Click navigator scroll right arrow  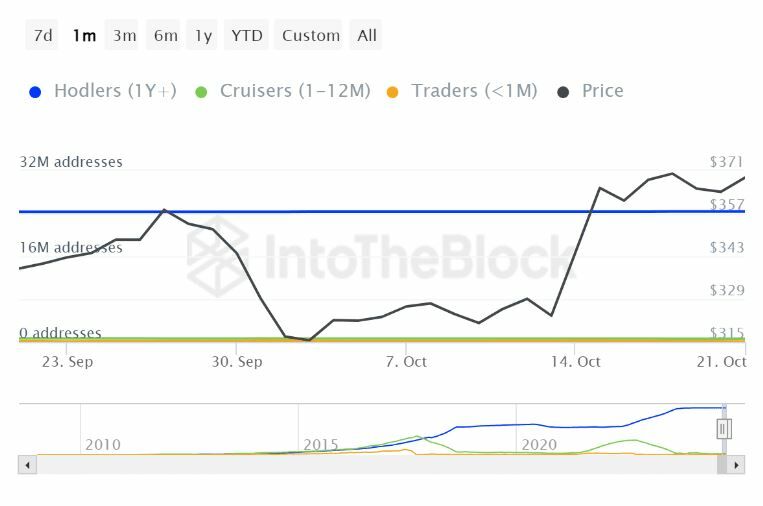[737, 465]
